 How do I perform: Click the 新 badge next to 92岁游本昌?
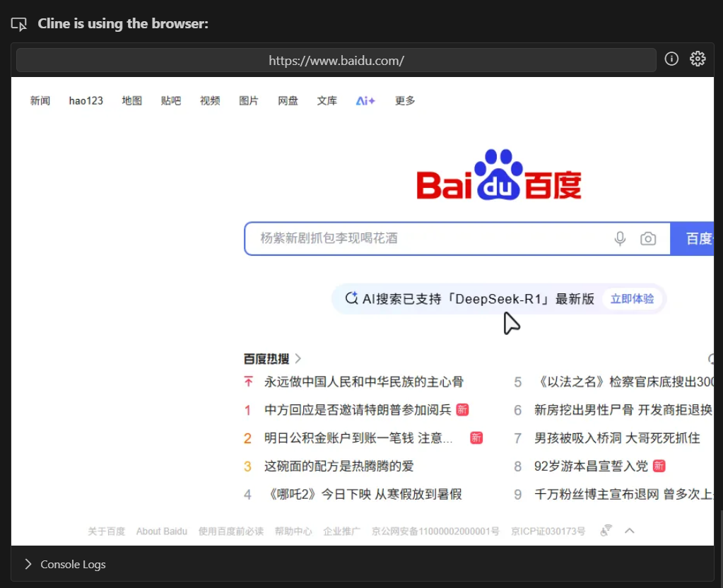(659, 466)
